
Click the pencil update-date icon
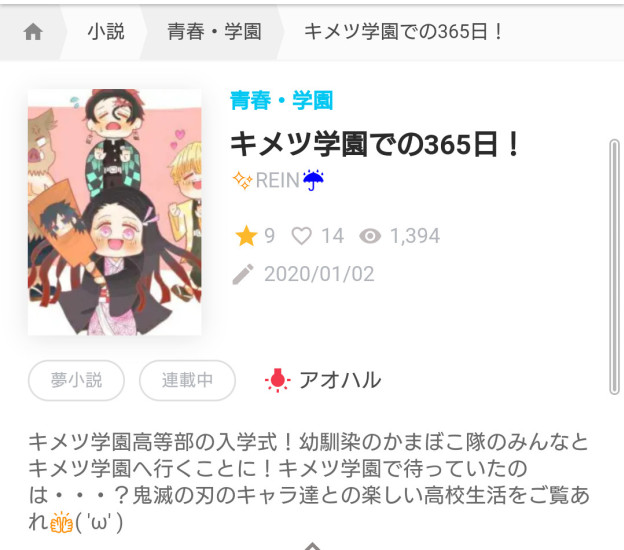(243, 274)
